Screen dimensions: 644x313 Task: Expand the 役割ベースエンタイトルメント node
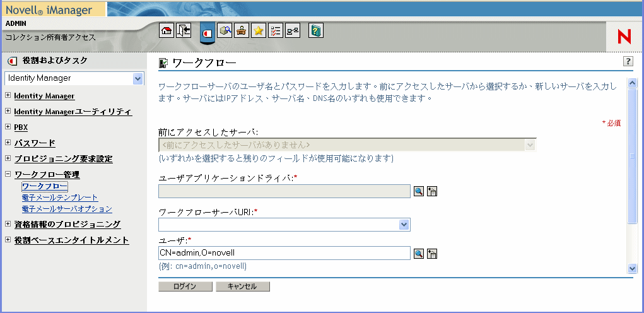8,240
